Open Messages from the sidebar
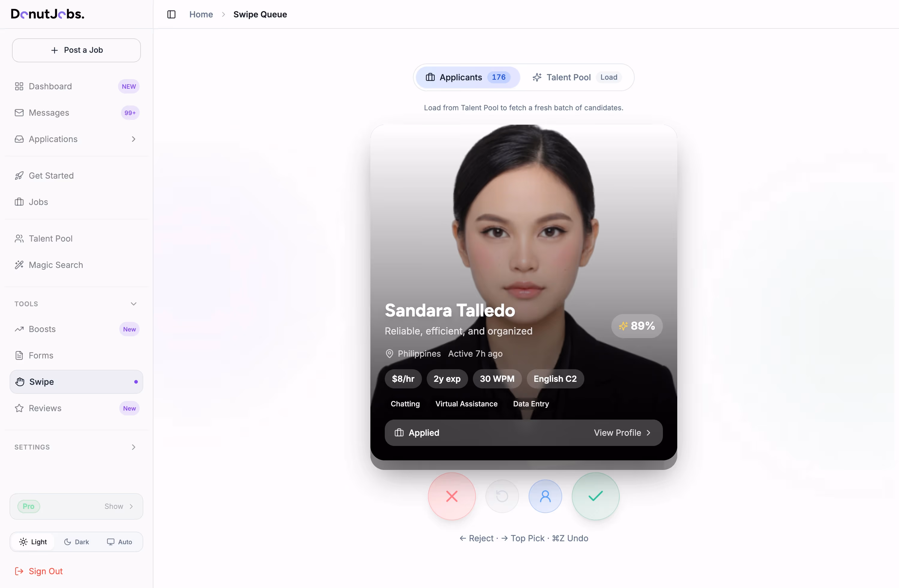Image resolution: width=899 pixels, height=588 pixels. 76,113
